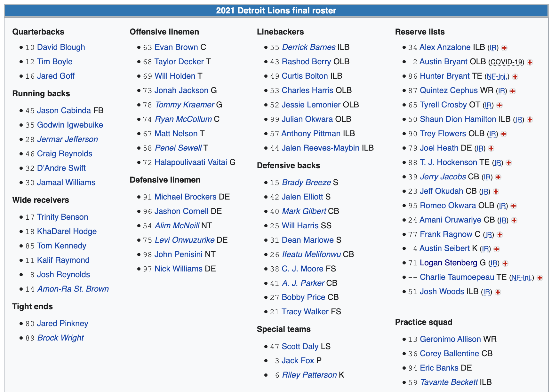551x392 pixels.
Task: Open the NF-Inj. link beside Hunter Bryant
Action: click(x=497, y=76)
